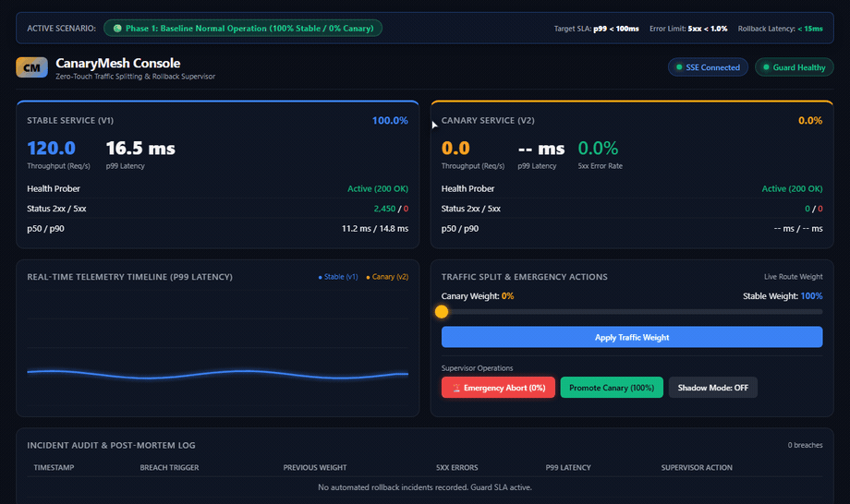Click the green globe icon in Phase 1 scenario pill

[x=117, y=28]
